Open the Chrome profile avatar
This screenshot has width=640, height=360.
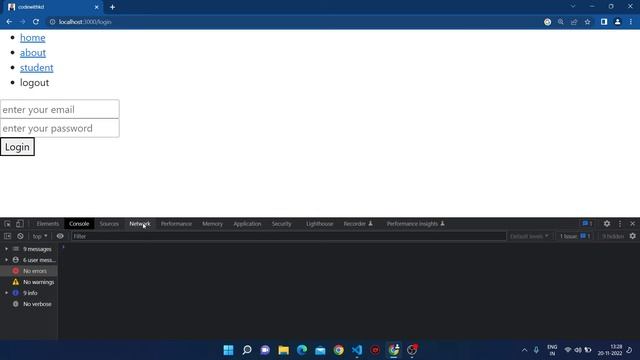[618, 22]
